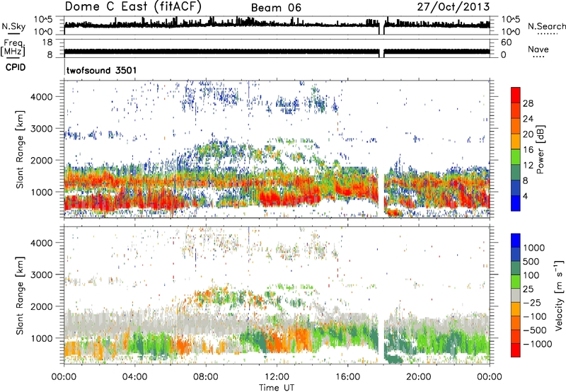The height and width of the screenshot is (392, 566).
Task: Click the 16:00 time tick label
Action: point(347,377)
